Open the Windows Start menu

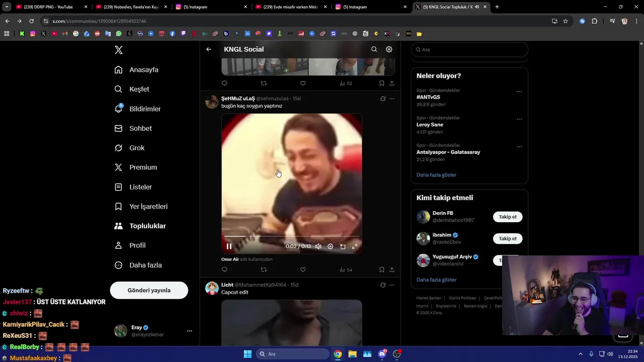tap(248, 354)
